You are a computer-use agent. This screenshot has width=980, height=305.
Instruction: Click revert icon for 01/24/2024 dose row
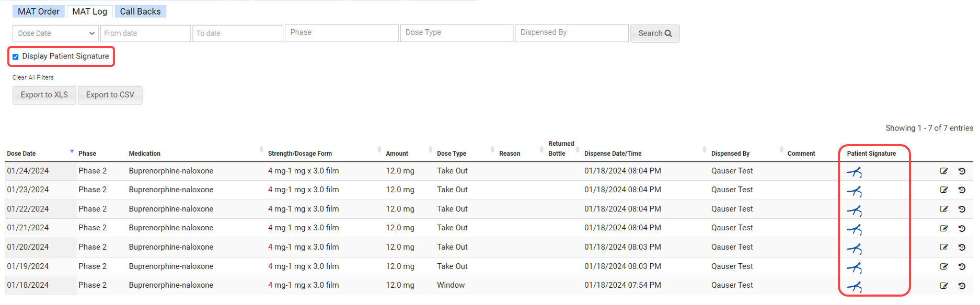point(962,171)
